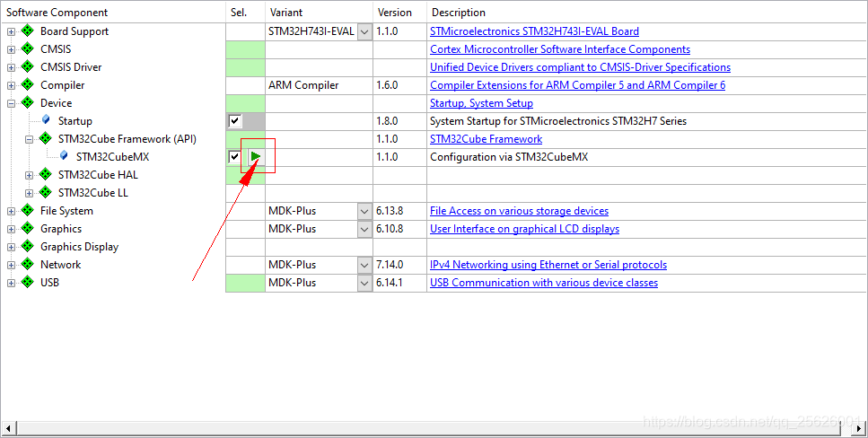Image resolution: width=868 pixels, height=438 pixels.
Task: Select the Configuration via STM32CubeMX description
Action: tap(509, 157)
